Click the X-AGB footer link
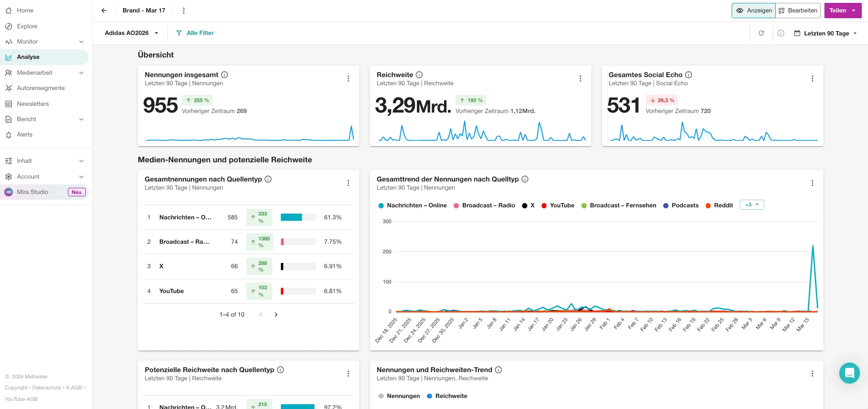Image resolution: width=868 pixels, height=409 pixels. click(74, 388)
